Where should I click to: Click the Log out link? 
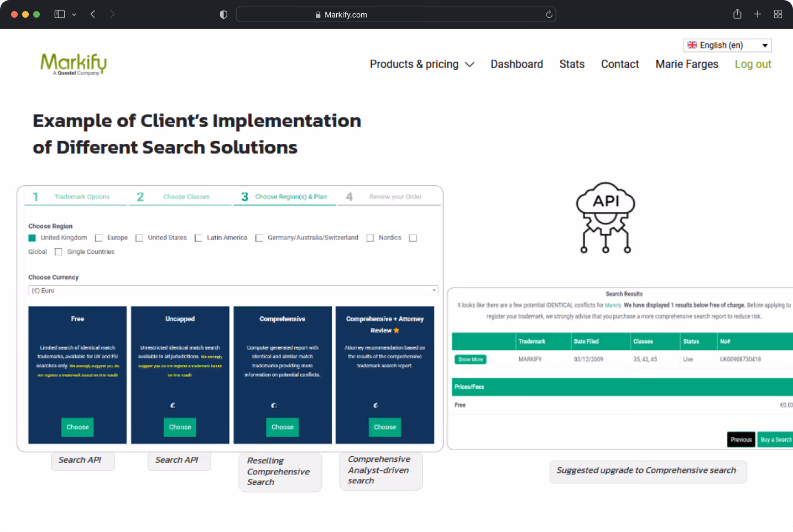753,64
